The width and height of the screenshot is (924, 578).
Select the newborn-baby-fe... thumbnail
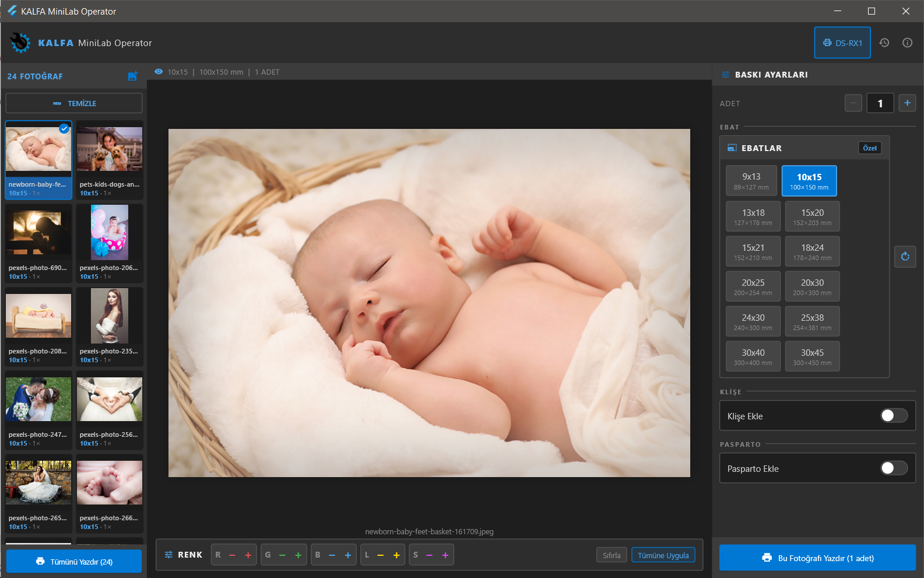(38, 160)
